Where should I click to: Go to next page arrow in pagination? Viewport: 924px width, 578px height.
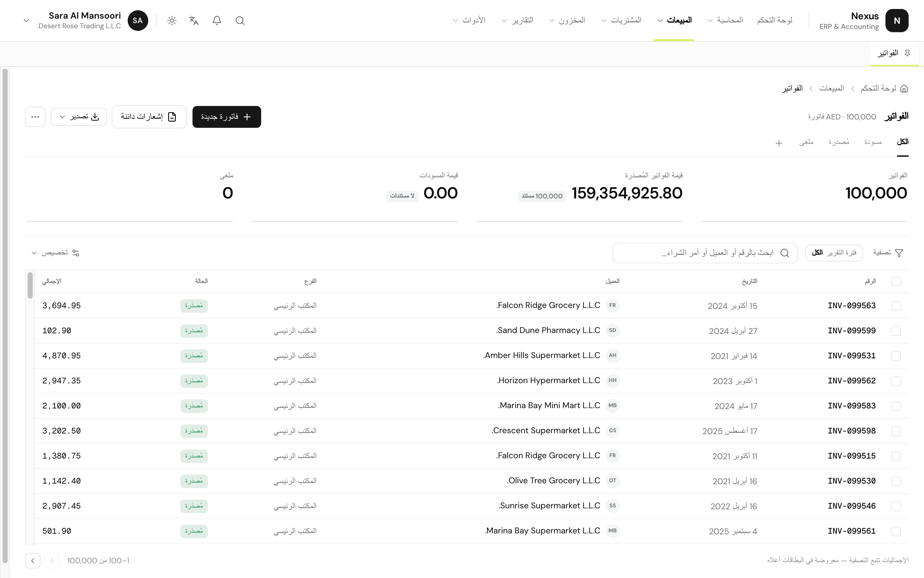pos(33,561)
